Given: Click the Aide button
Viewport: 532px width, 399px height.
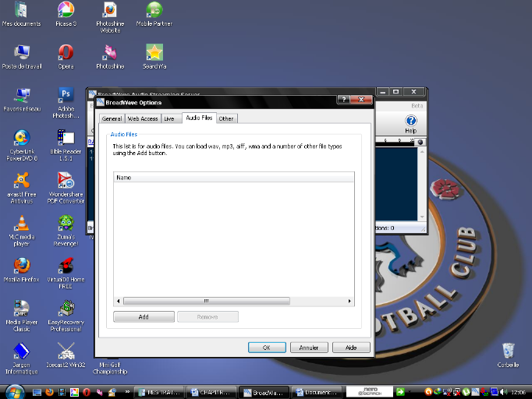Looking at the screenshot, I should 351,348.
